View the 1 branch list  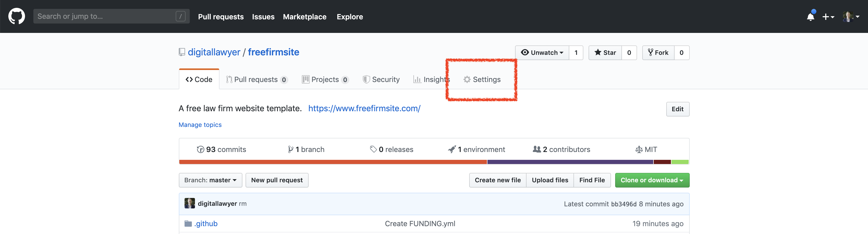[306, 149]
